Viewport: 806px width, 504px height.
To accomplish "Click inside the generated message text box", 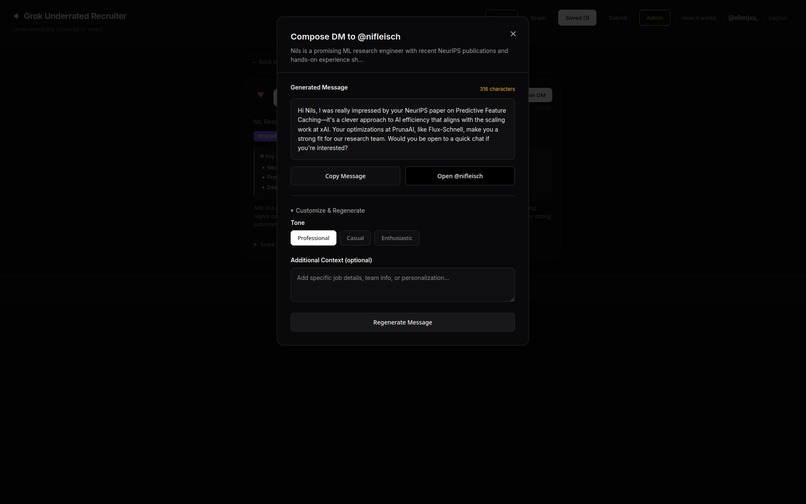I will coord(402,129).
